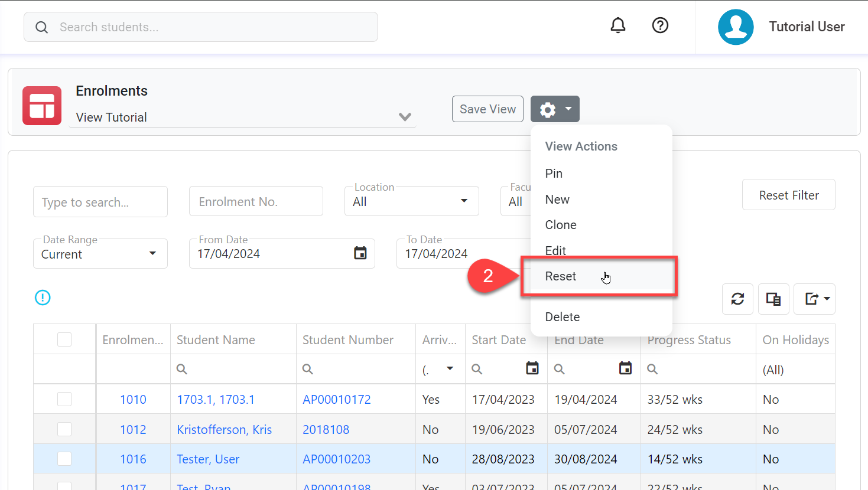Open student number 2018108 link
The width and height of the screenshot is (868, 490).
coord(326,430)
